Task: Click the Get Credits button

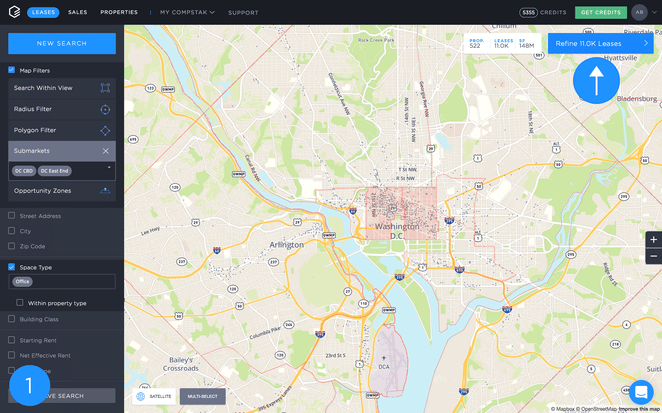Action: point(601,12)
